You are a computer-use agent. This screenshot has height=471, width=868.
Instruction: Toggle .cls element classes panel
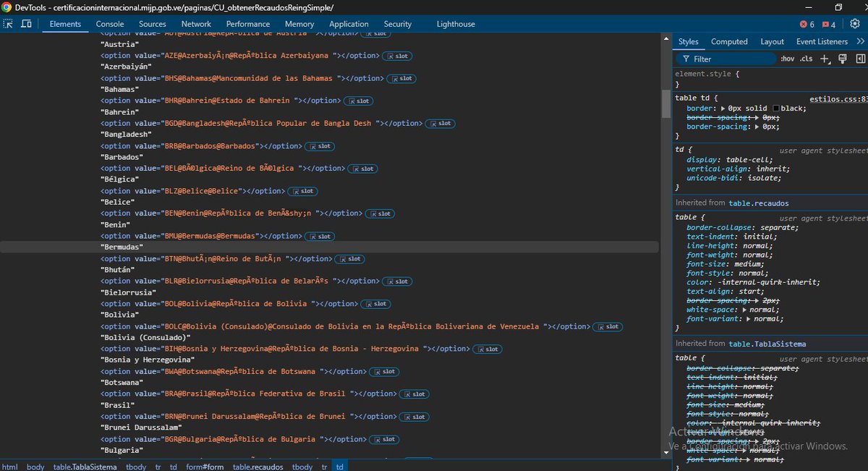coord(806,59)
